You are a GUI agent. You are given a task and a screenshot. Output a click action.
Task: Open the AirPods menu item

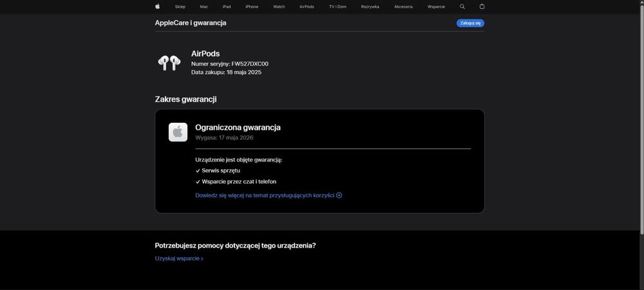tap(307, 6)
